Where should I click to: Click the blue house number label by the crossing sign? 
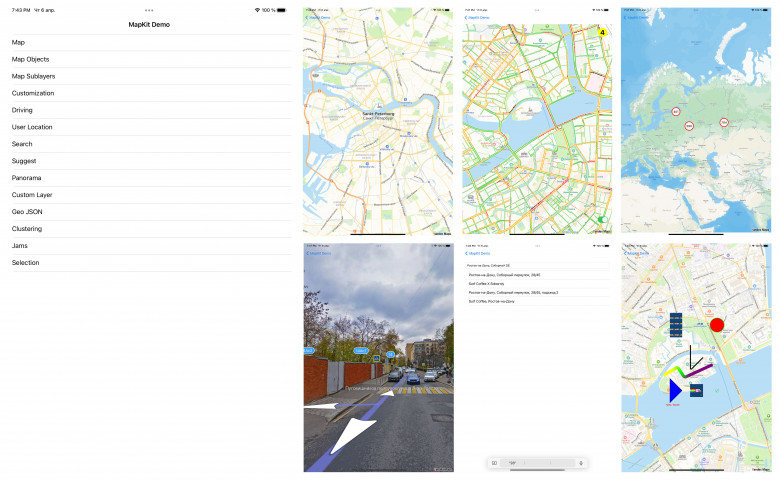pyautogui.click(x=390, y=354)
